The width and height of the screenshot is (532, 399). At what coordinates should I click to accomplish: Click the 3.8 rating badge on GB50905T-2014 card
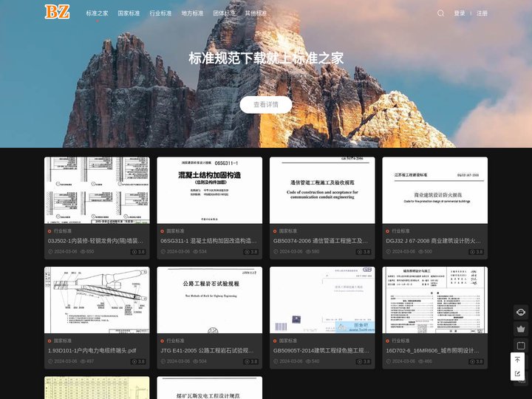tap(364, 361)
